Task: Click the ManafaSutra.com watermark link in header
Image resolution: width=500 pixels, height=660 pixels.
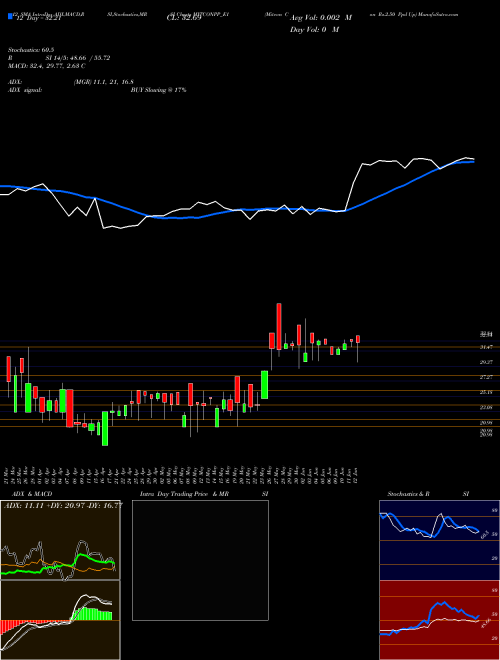Action: (436, 14)
